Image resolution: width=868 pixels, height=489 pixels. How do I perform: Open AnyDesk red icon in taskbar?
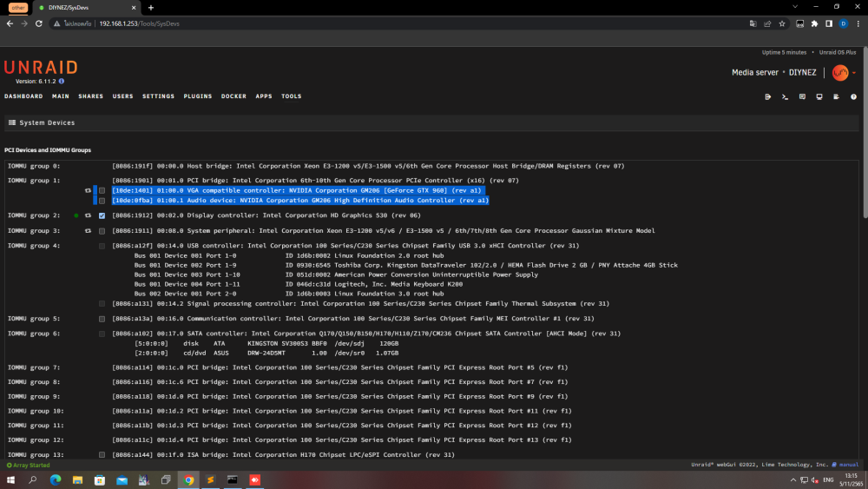tap(254, 480)
